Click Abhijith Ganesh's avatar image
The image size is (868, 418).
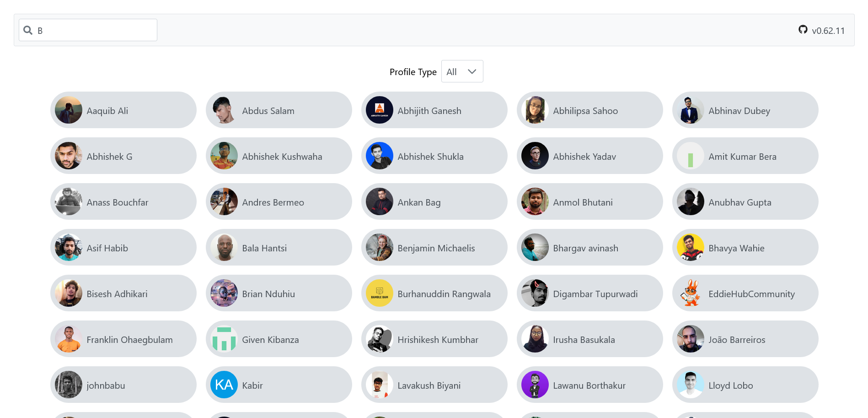(379, 110)
